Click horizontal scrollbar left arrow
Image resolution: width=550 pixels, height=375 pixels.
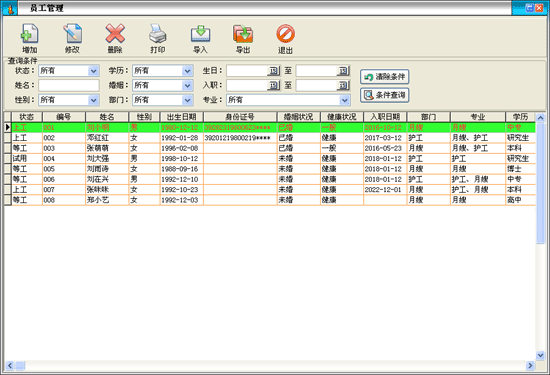coord(10,366)
